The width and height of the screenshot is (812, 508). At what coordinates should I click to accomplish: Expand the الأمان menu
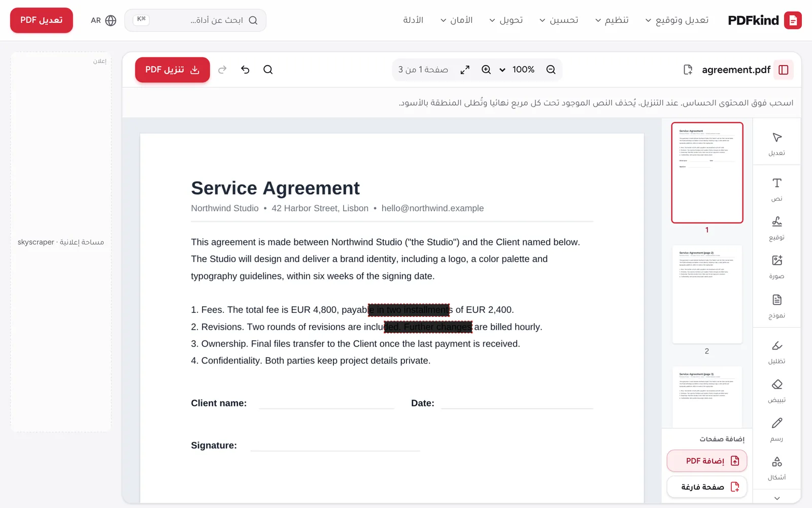point(456,20)
